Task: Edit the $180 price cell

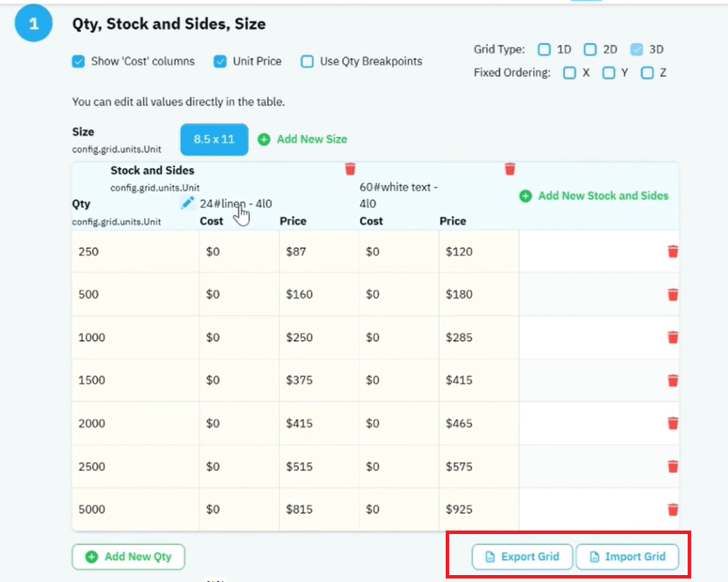Action: coord(478,294)
